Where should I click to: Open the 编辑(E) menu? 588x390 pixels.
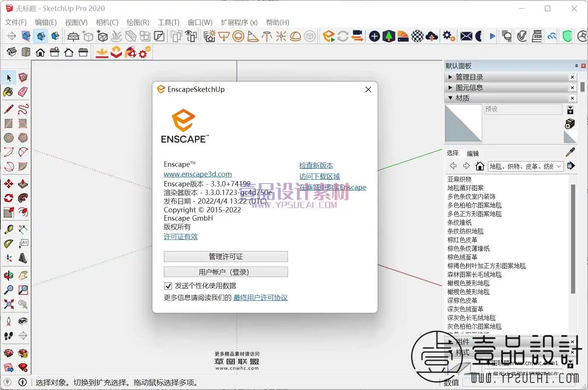tap(46, 22)
